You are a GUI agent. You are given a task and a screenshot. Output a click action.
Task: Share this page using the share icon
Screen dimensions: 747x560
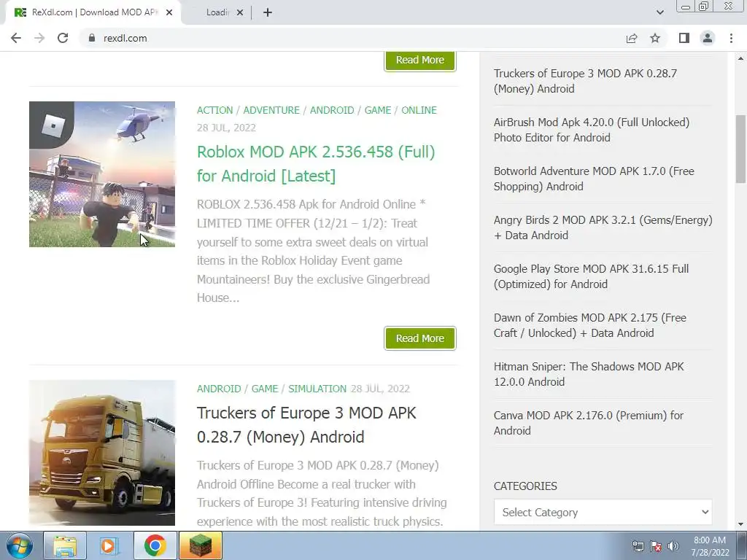tap(631, 38)
